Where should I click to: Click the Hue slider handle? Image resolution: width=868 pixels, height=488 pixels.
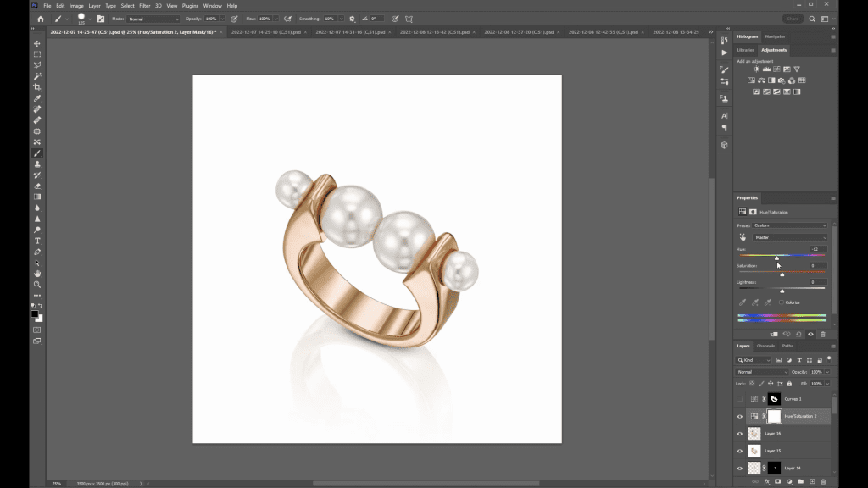pyautogui.click(x=776, y=258)
